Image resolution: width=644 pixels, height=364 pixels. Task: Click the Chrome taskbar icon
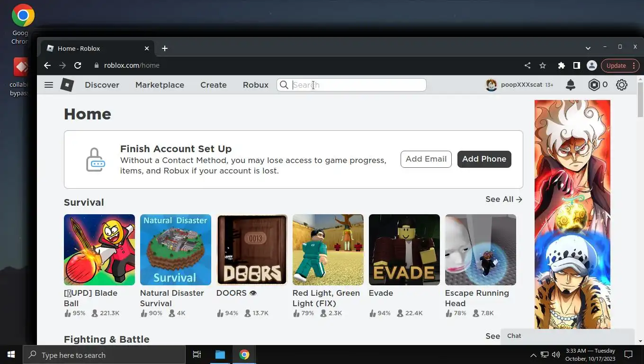pos(244,355)
